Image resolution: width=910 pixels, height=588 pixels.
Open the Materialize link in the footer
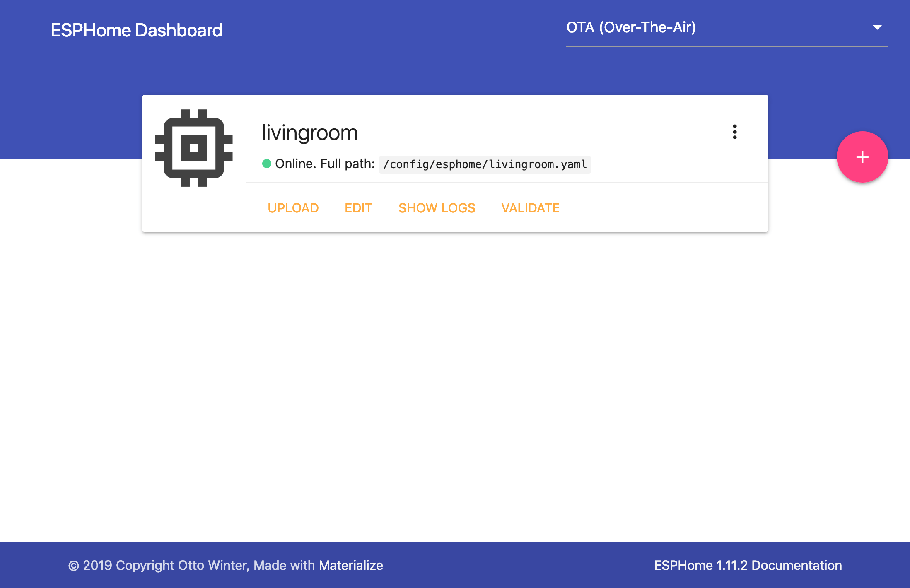tap(350, 565)
